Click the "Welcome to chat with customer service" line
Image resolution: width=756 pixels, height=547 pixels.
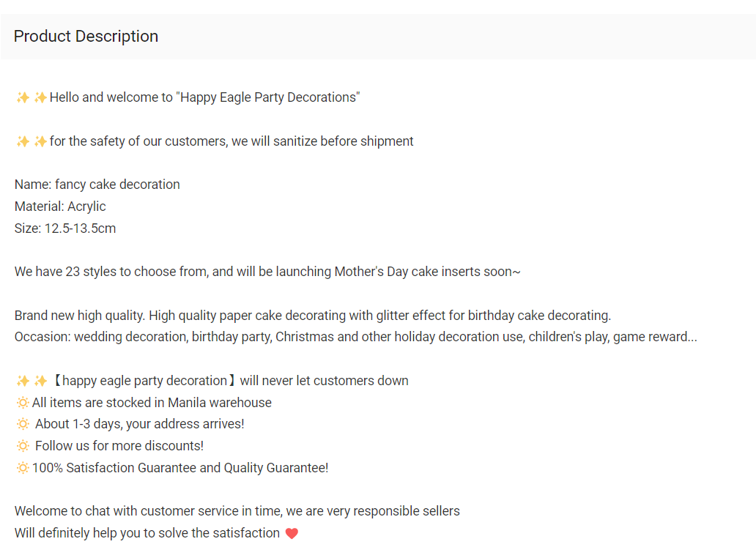tap(237, 511)
